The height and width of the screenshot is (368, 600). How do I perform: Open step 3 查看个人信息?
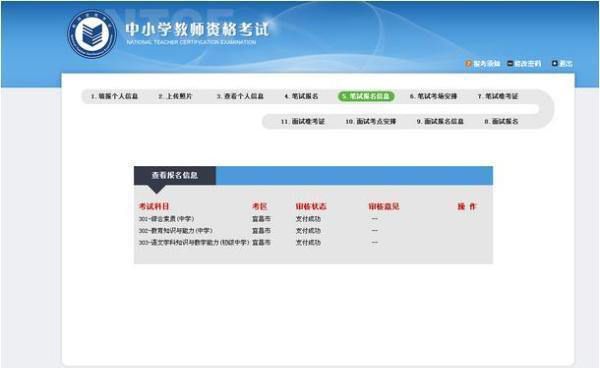pyautogui.click(x=240, y=96)
